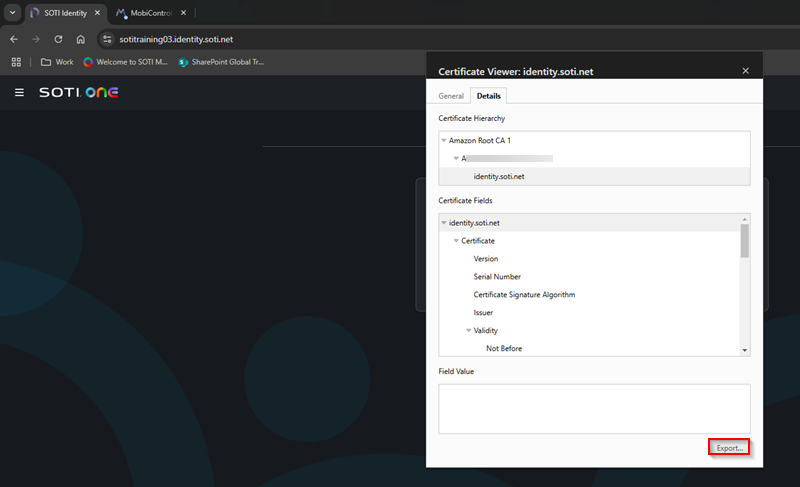Switch to the MobiControl browser tab
800x487 pixels.
pyautogui.click(x=151, y=13)
